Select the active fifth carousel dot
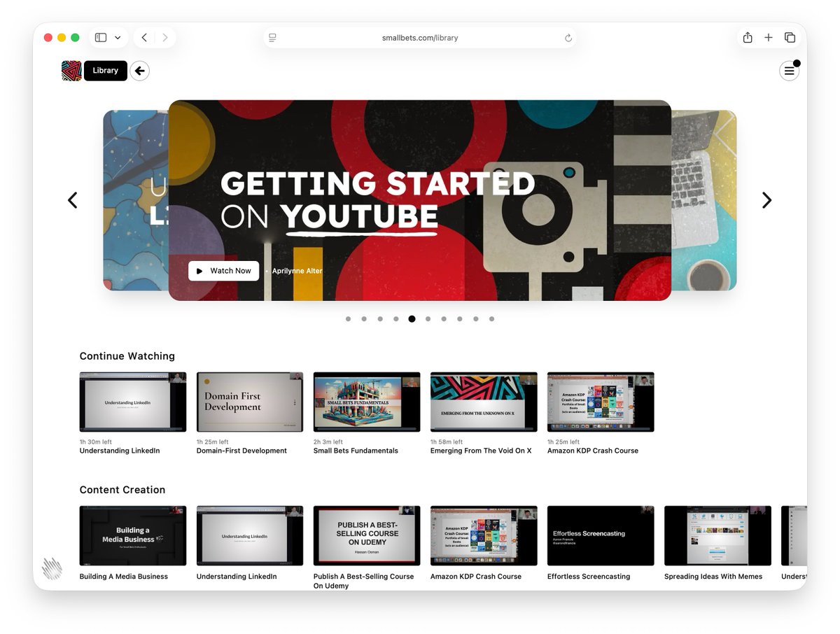Screen dimensions: 840x634 coord(412,319)
